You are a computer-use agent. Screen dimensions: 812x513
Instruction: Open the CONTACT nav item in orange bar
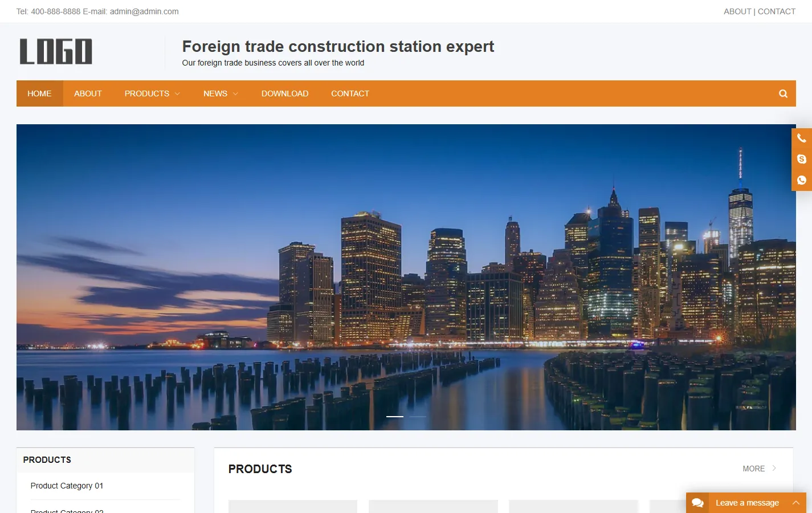click(350, 93)
